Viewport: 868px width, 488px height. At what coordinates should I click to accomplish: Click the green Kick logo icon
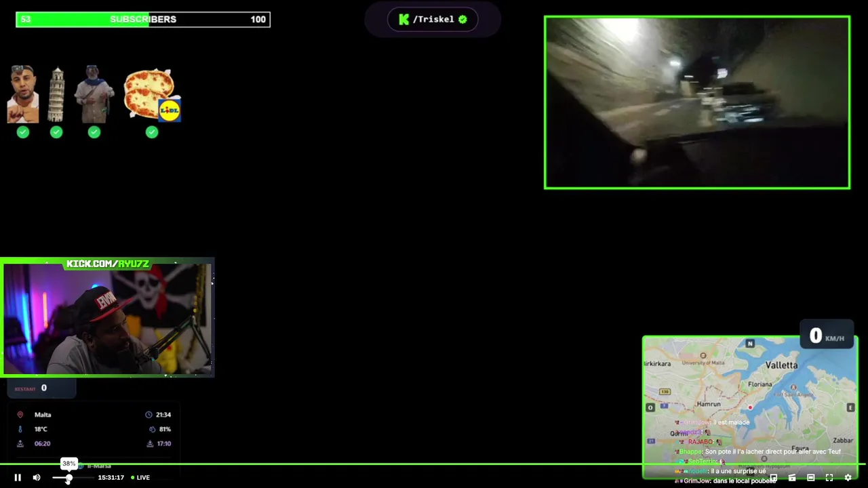404,20
